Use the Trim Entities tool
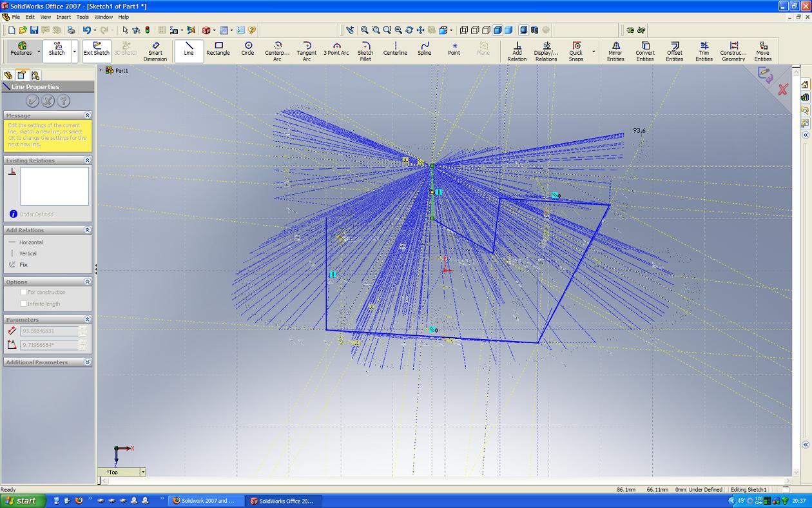The width and height of the screenshot is (812, 508). [704, 52]
